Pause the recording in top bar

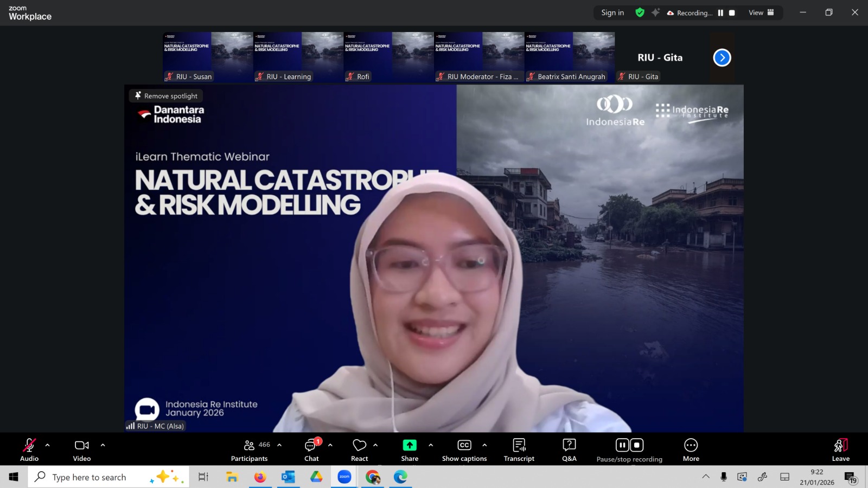point(720,13)
